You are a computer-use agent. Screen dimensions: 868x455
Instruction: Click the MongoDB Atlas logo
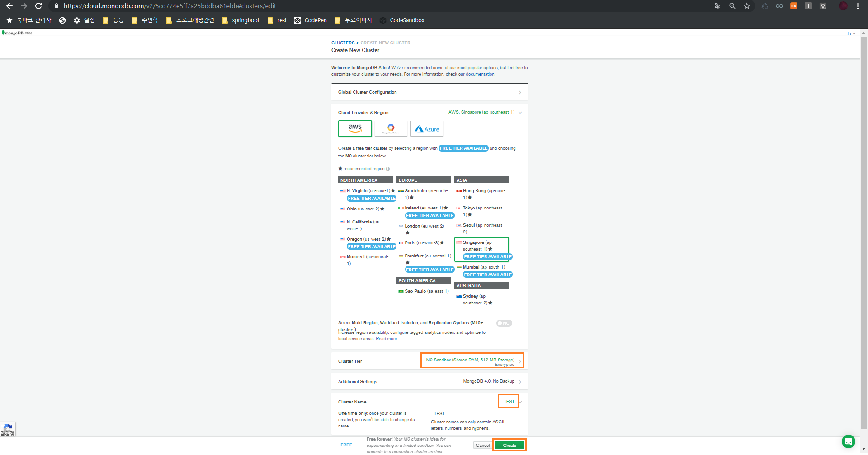click(17, 33)
